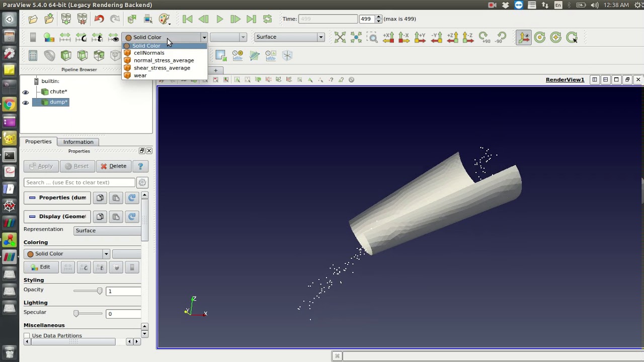This screenshot has width=644, height=362.
Task: Click the Specular slider handle
Action: pos(76,314)
